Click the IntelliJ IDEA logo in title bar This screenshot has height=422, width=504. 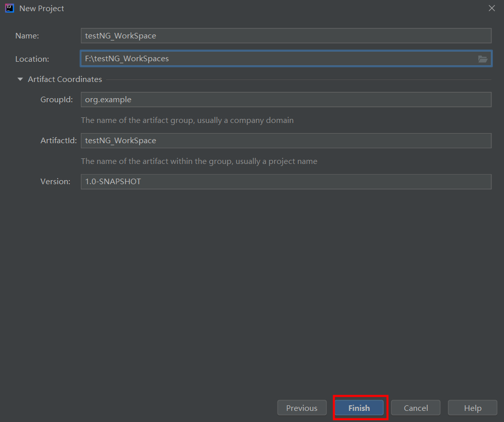8,8
